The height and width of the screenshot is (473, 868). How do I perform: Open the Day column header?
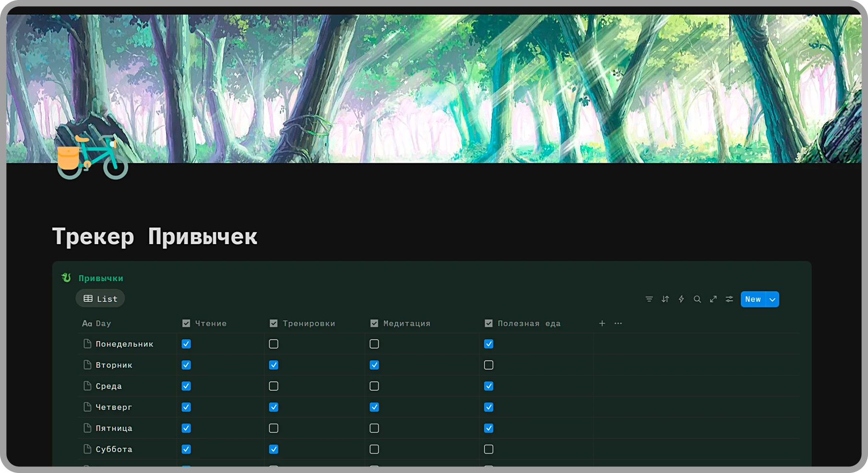click(103, 324)
